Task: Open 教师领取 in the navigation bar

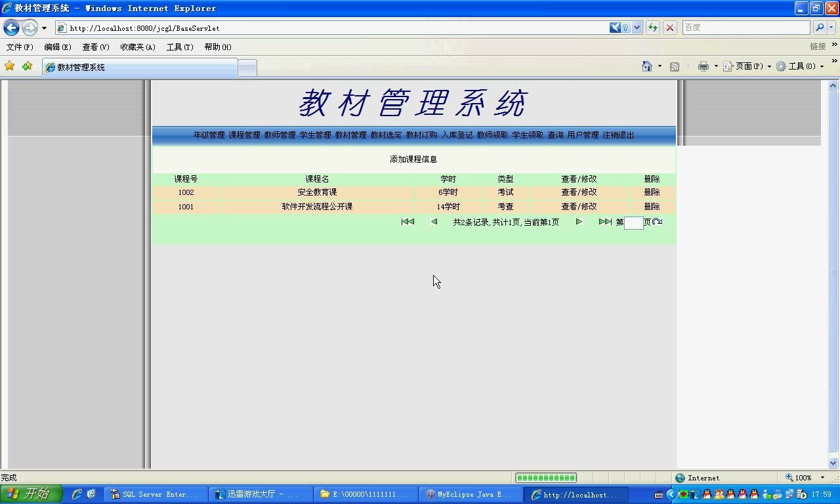Action: point(492,135)
